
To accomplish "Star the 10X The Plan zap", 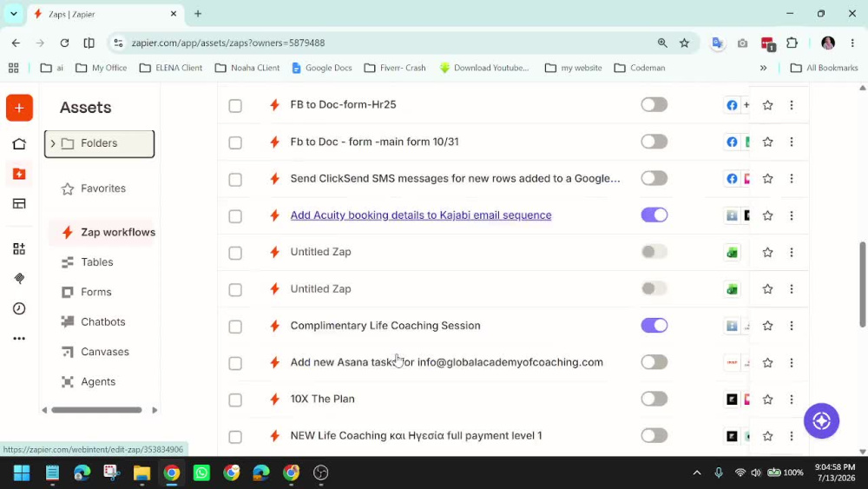I will pos(767,400).
